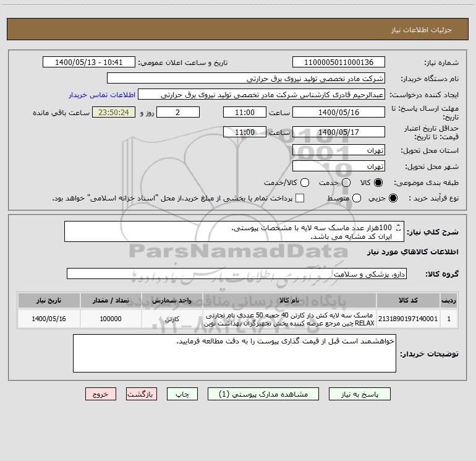Click the واحد شمارش column header
This screenshot has height=461, width=476.
coord(172,300)
